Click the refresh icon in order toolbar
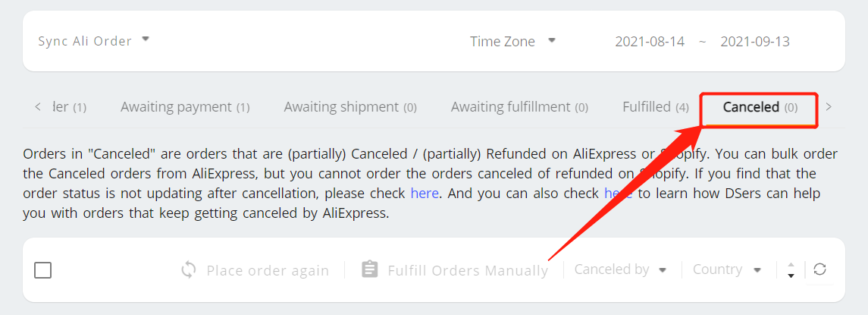868x315 pixels. pos(819,269)
